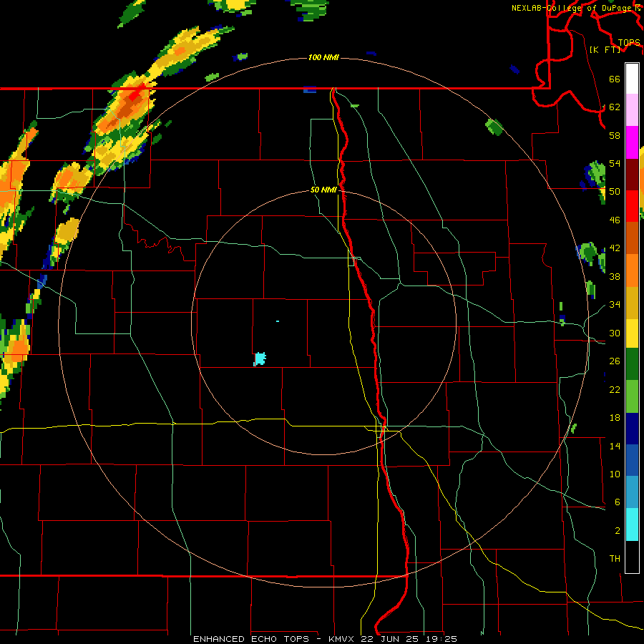Click the legend value "14"
The image size is (644, 644).
click(615, 446)
